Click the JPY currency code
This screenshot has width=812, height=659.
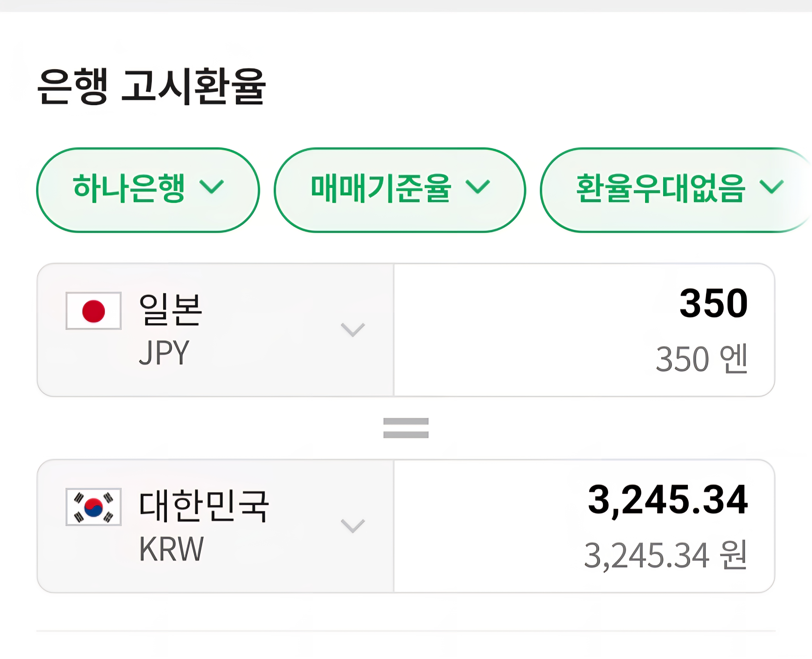click(x=164, y=353)
